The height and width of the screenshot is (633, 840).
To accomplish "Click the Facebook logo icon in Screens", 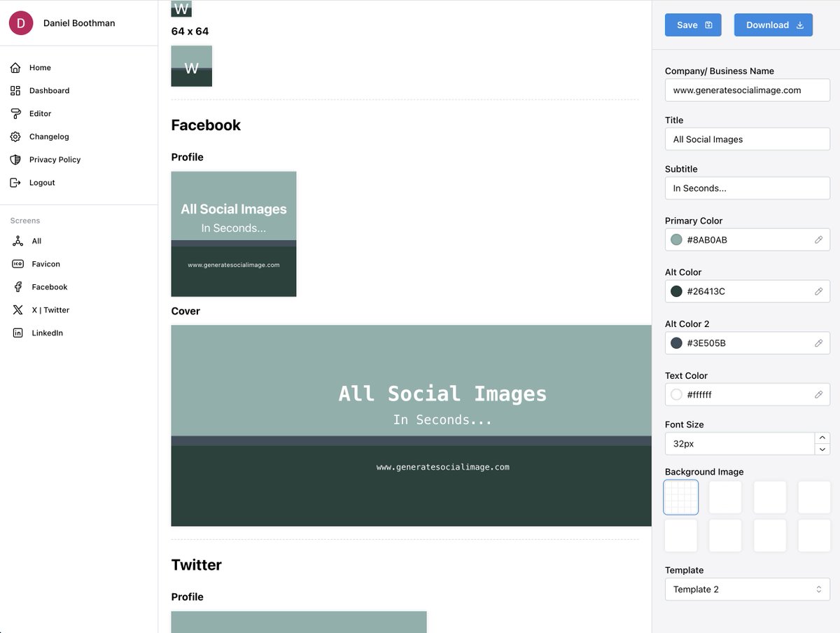I will click(18, 287).
